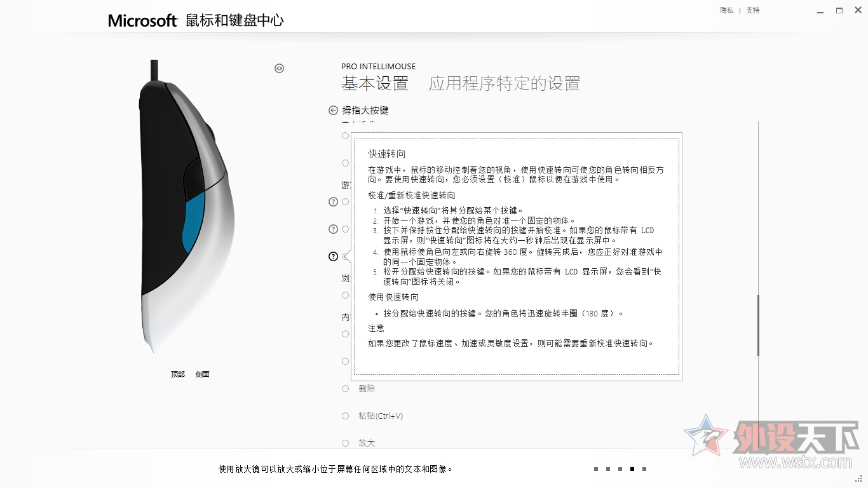Select the 放大 radio button

tap(346, 443)
